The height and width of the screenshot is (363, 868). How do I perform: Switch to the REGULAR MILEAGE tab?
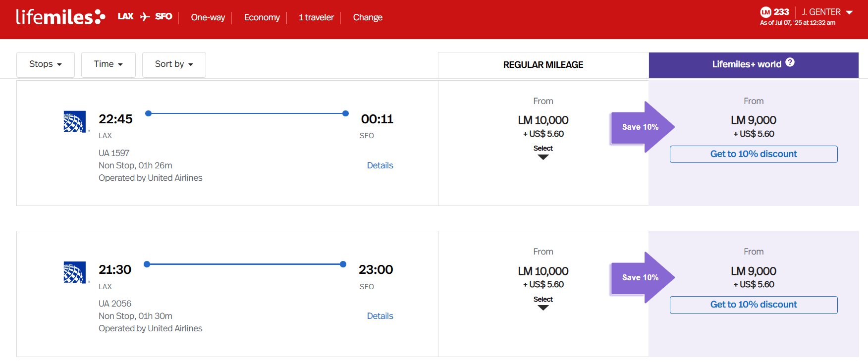click(543, 65)
